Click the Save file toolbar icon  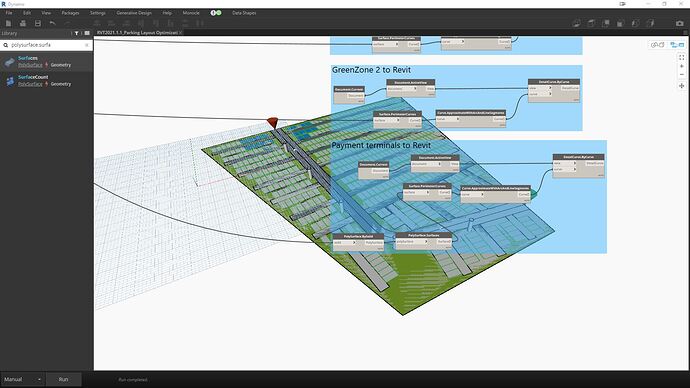tap(38, 23)
